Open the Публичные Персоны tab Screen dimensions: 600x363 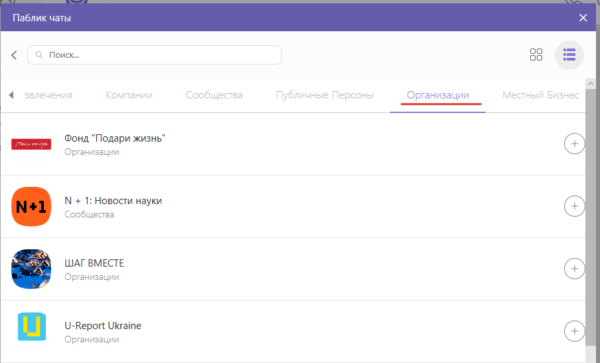click(324, 95)
